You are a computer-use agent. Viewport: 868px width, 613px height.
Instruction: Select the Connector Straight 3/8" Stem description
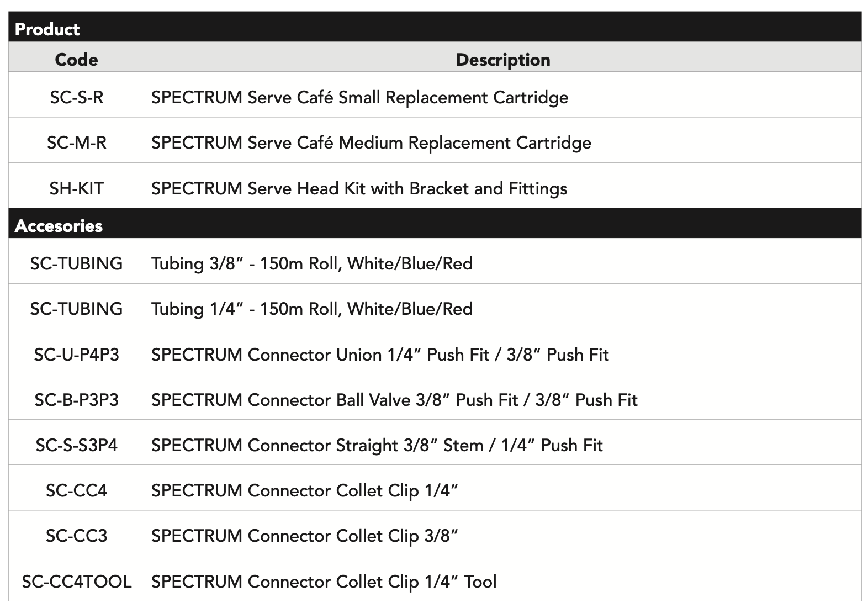[377, 445]
